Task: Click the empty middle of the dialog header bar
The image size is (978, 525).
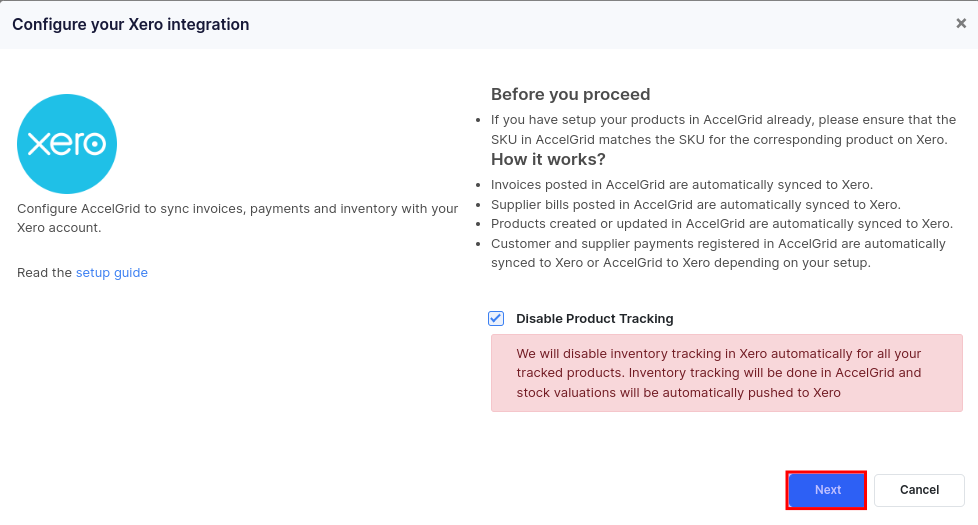Action: (600, 24)
